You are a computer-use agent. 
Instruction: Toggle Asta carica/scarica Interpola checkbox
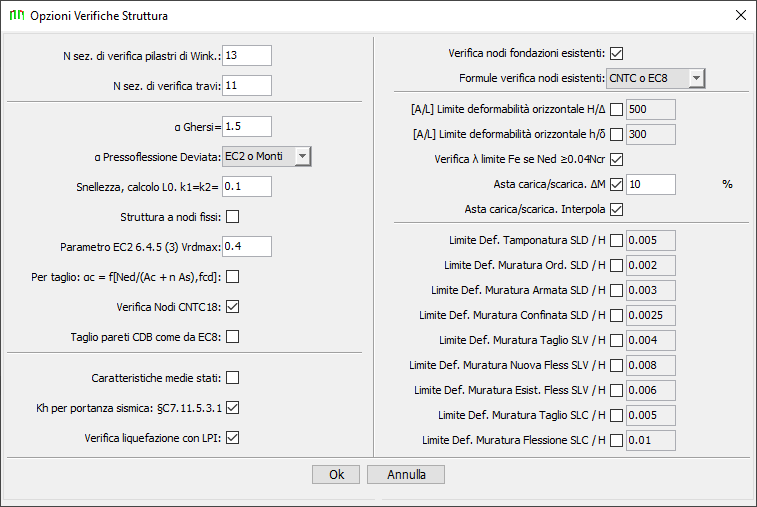pyautogui.click(x=617, y=209)
